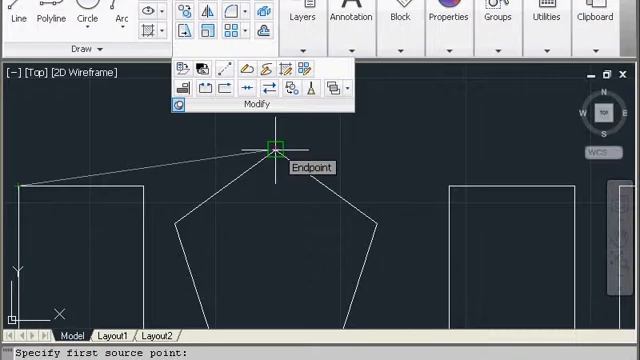Image resolution: width=640 pixels, height=360 pixels.
Task: Expand the Layers panel arrow
Action: point(303,51)
